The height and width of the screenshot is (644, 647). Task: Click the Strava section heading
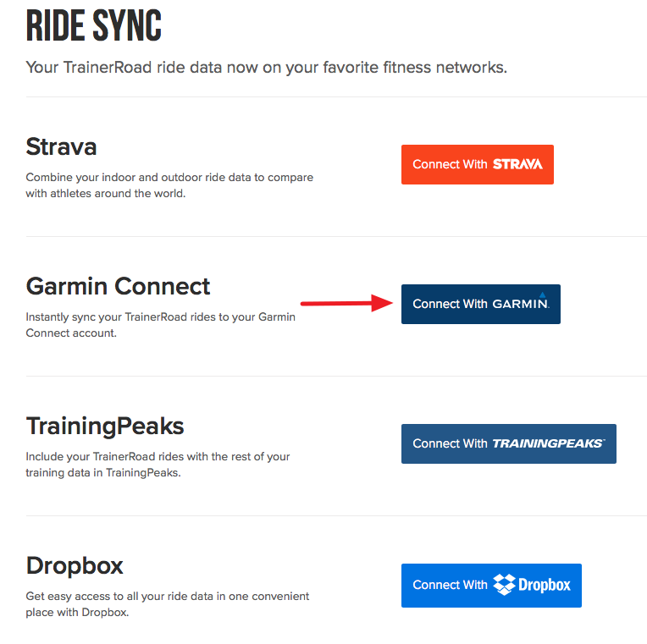61,146
